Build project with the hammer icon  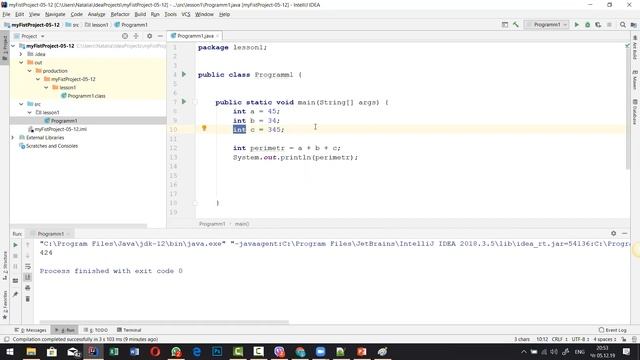(x=516, y=24)
